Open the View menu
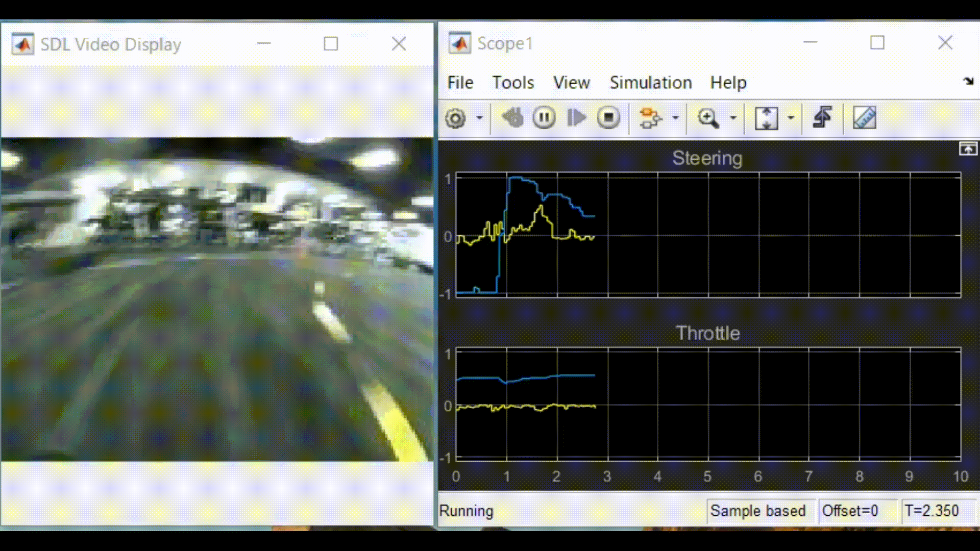This screenshot has width=980, height=551. click(x=571, y=83)
